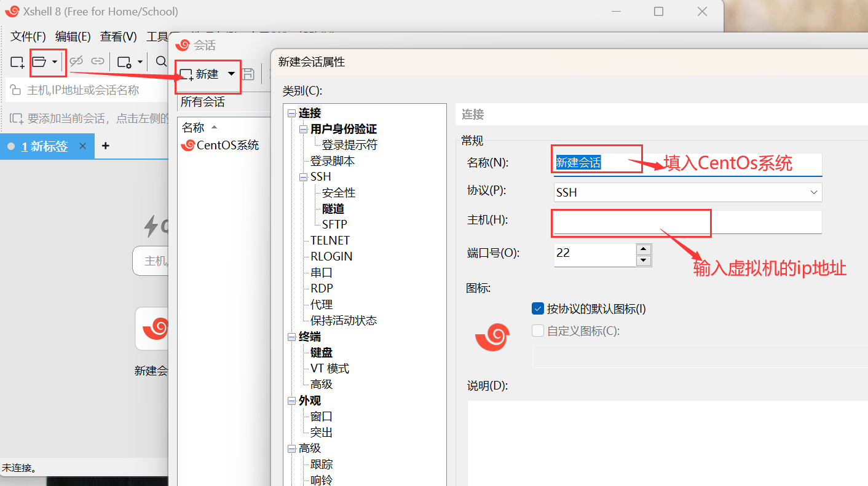This screenshot has width=868, height=486.
Task: Select 高级 item under 终端
Action: pos(322,385)
